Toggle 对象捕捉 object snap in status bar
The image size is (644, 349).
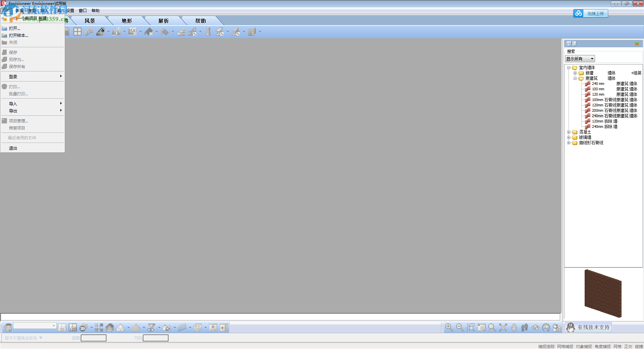(584, 346)
